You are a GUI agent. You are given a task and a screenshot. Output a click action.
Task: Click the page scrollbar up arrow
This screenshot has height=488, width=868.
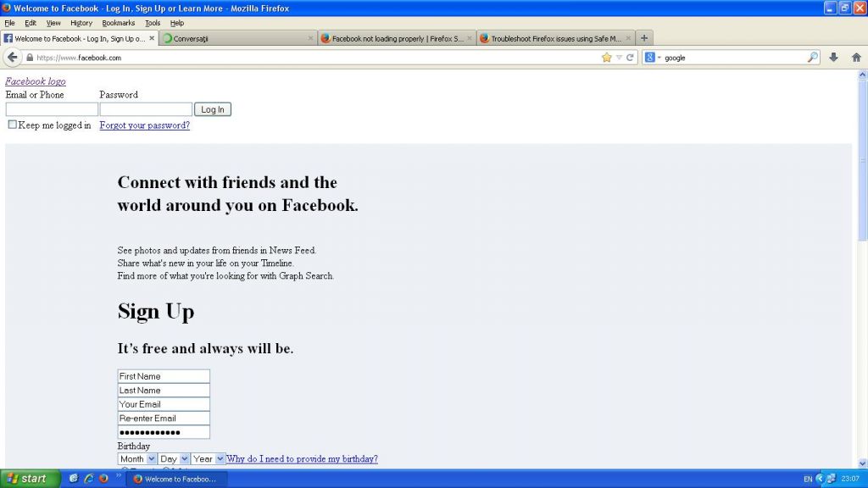coord(862,75)
